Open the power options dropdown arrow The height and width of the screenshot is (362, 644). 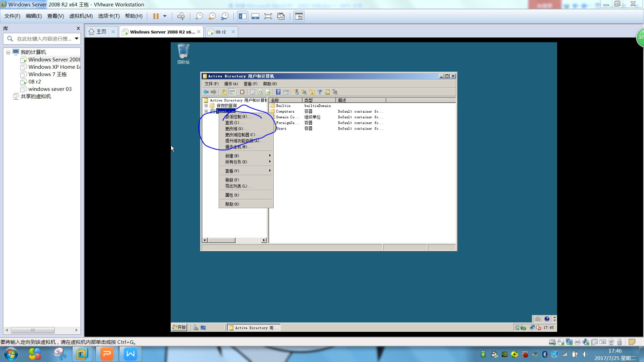point(165,16)
